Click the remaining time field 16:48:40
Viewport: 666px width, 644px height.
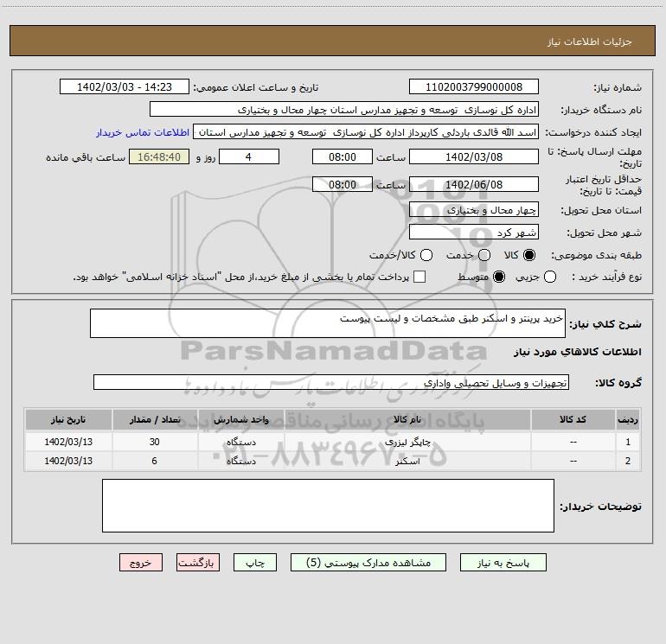159,156
